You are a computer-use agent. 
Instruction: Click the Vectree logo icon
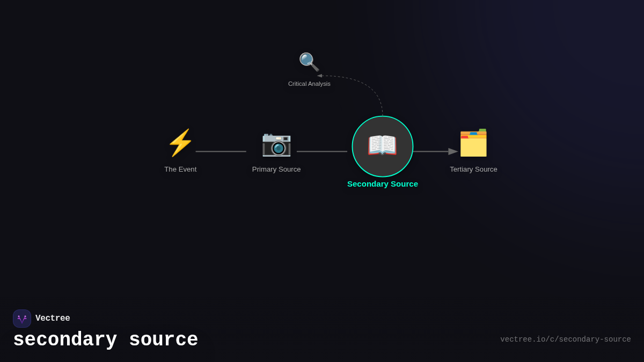[22, 318]
